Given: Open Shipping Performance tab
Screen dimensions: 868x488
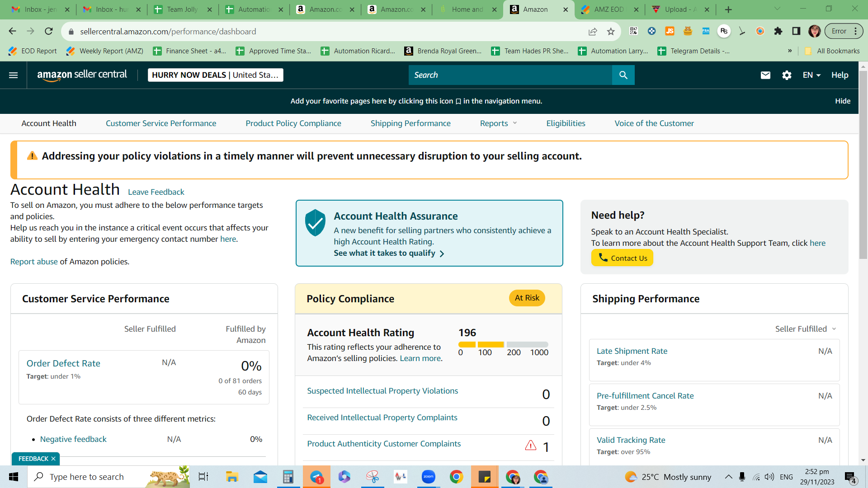Looking at the screenshot, I should point(410,123).
